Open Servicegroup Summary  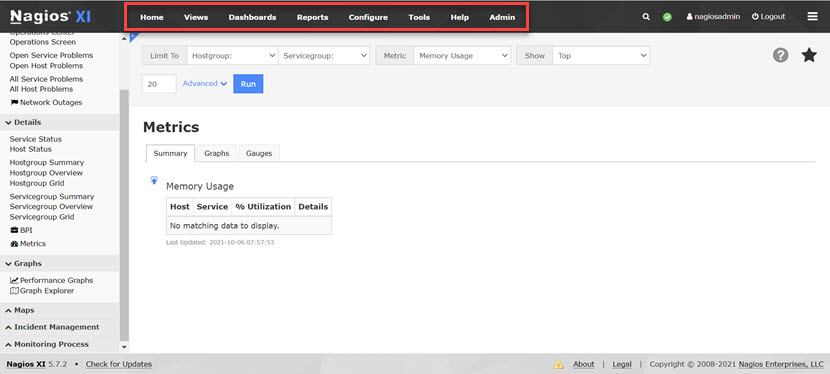(x=52, y=197)
